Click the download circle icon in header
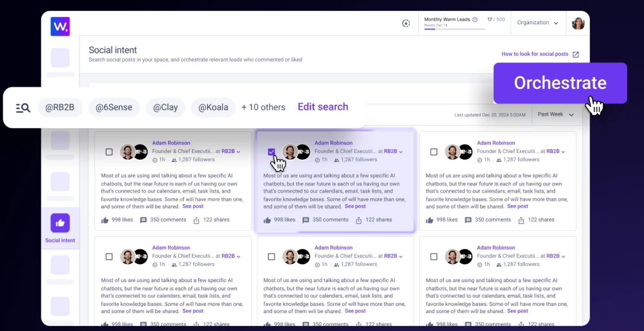 point(406,23)
